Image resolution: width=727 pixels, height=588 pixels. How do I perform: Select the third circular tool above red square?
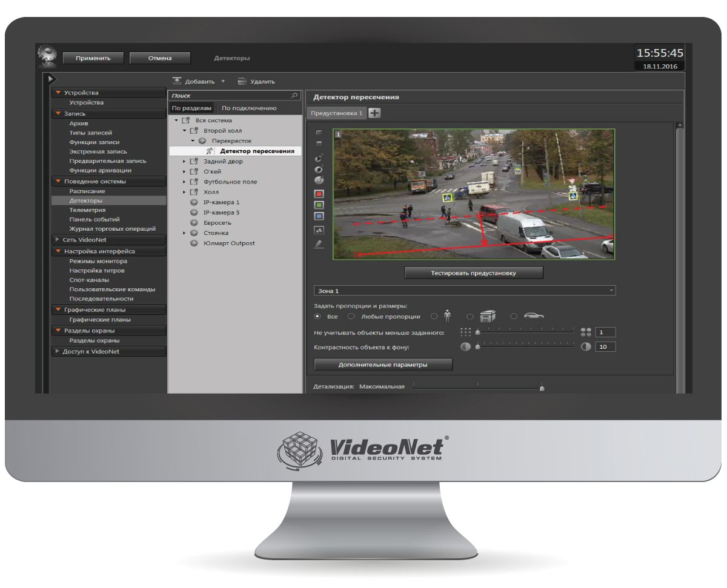click(319, 180)
